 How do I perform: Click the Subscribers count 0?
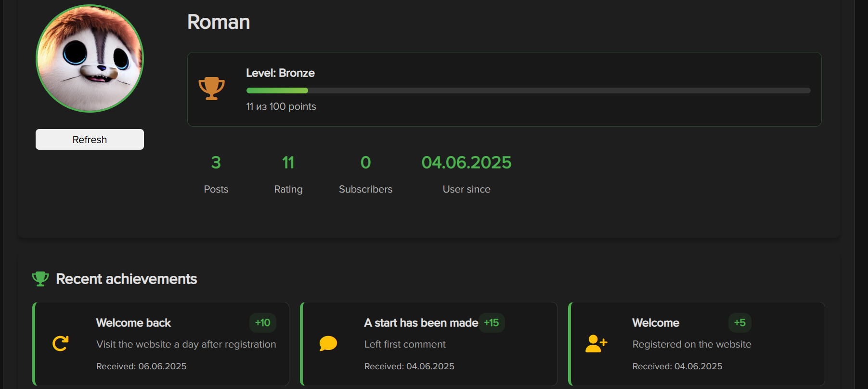[366, 163]
